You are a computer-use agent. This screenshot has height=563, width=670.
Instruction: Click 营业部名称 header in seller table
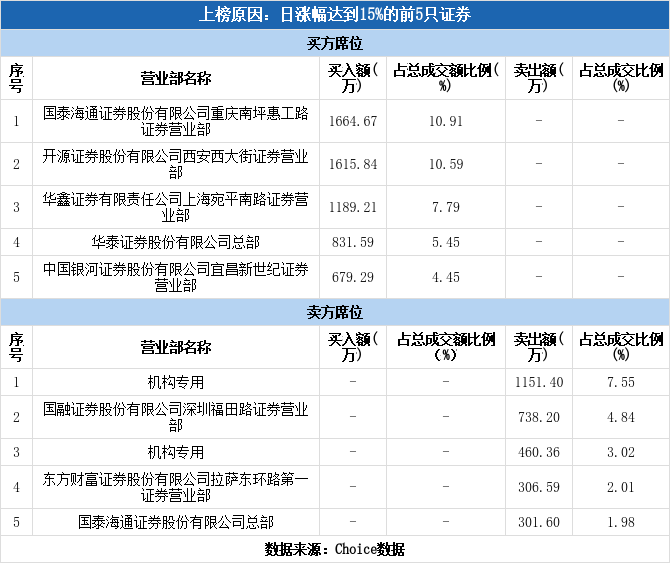tap(176, 347)
